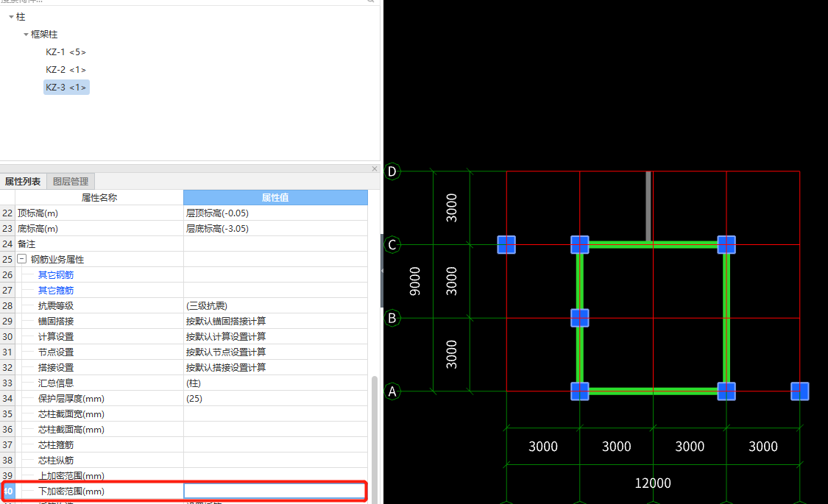Image resolution: width=828 pixels, height=504 pixels.
Task: Click 按默认计算设置计算 value cell
Action: (275, 337)
